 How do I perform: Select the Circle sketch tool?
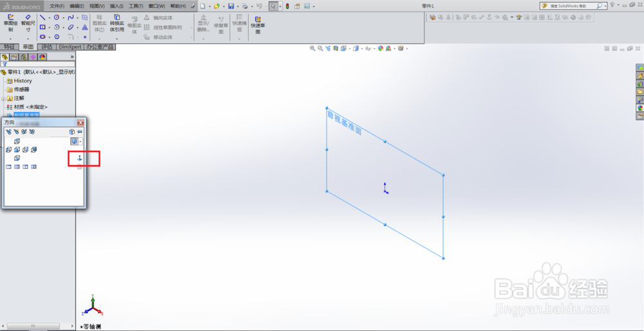coord(57,17)
